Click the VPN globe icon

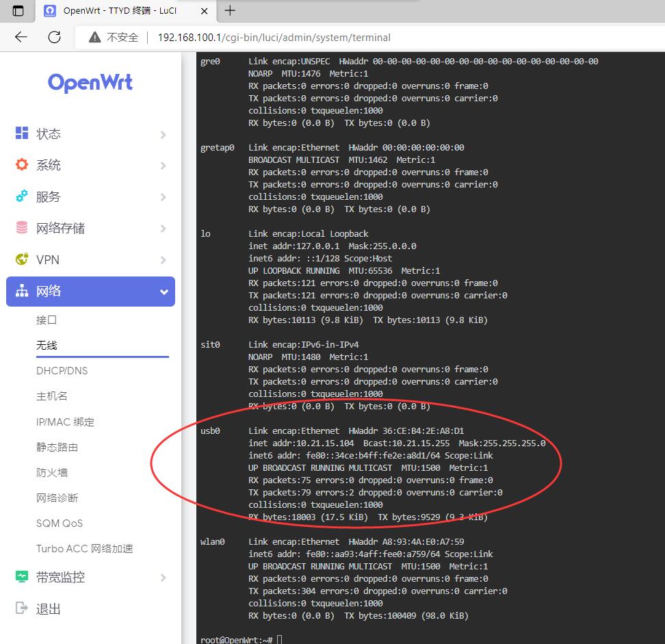(22, 259)
